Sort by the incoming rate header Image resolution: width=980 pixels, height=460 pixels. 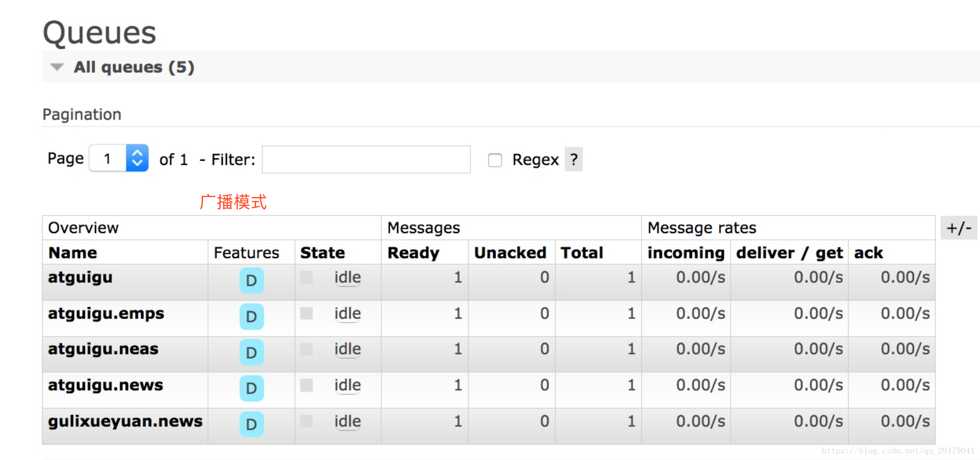point(686,253)
